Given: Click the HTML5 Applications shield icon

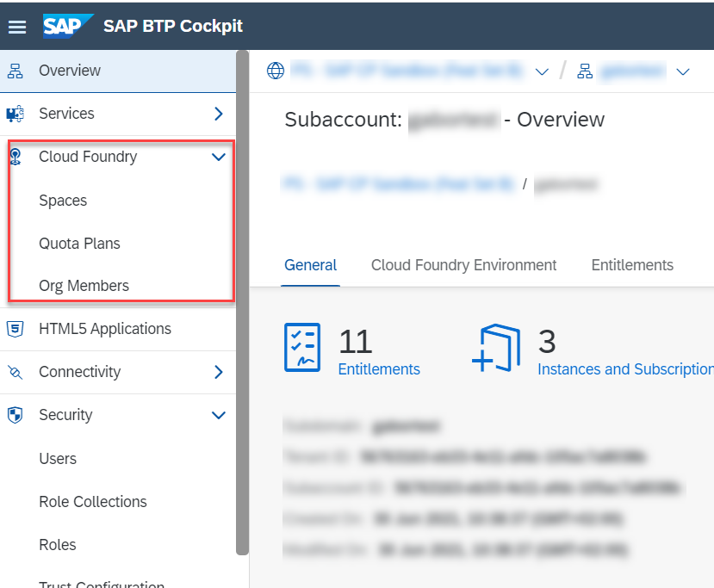Looking at the screenshot, I should [15, 329].
